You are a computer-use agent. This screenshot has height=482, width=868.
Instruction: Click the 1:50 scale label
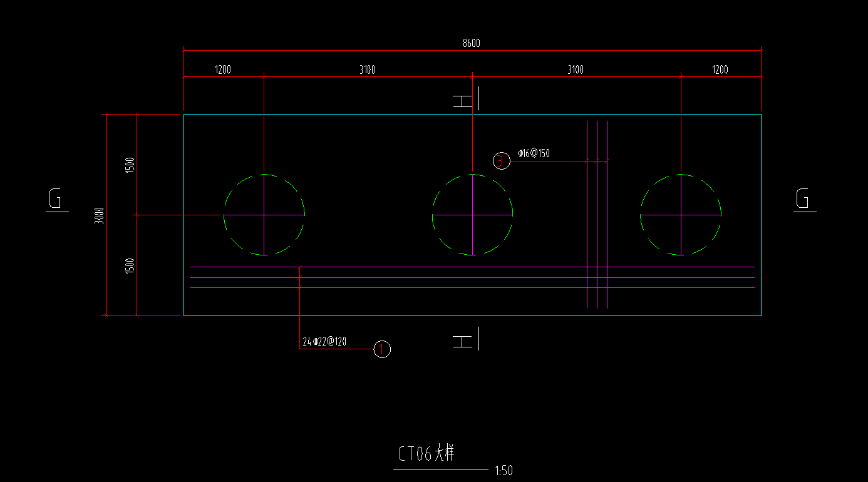(504, 471)
